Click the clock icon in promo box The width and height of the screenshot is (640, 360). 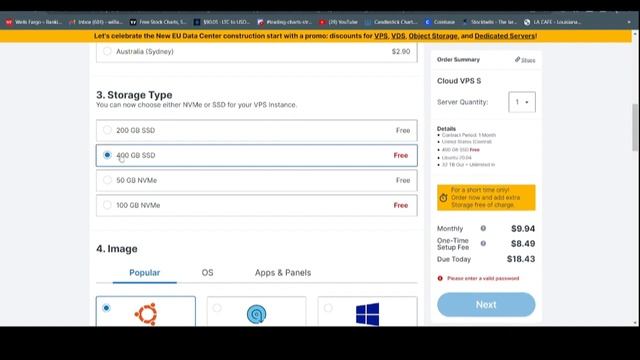(443, 198)
